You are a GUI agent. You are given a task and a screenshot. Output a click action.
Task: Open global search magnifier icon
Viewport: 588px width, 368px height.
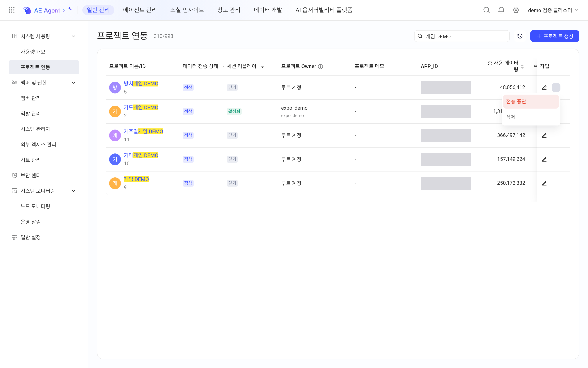486,10
